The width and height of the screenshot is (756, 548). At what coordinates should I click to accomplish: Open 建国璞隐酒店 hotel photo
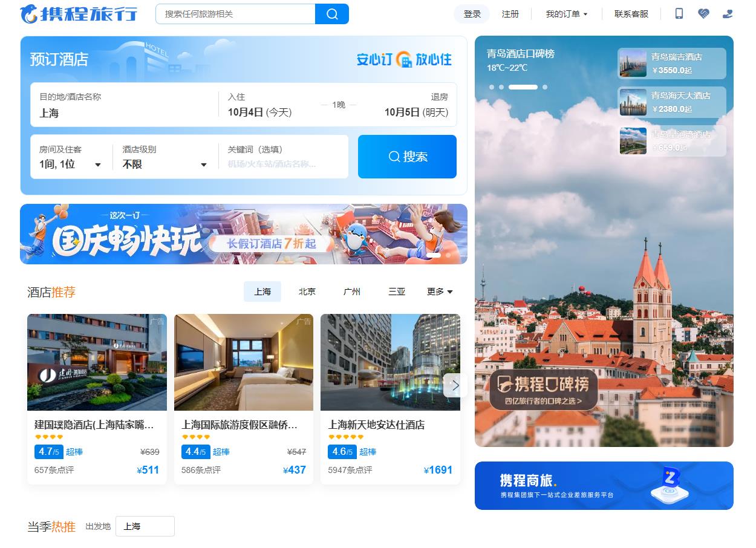(97, 362)
